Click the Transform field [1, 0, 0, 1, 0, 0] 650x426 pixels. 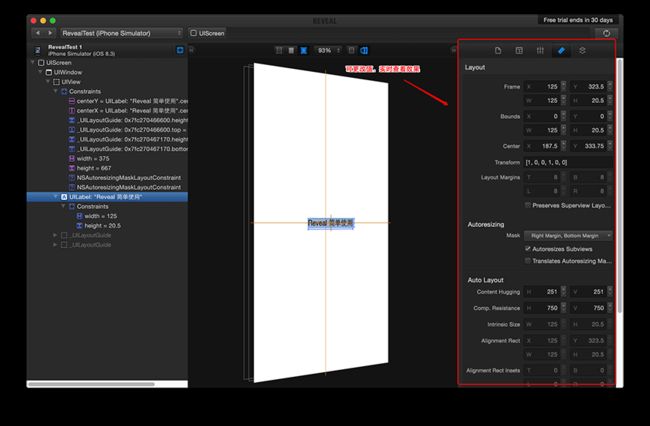[x=568, y=162]
